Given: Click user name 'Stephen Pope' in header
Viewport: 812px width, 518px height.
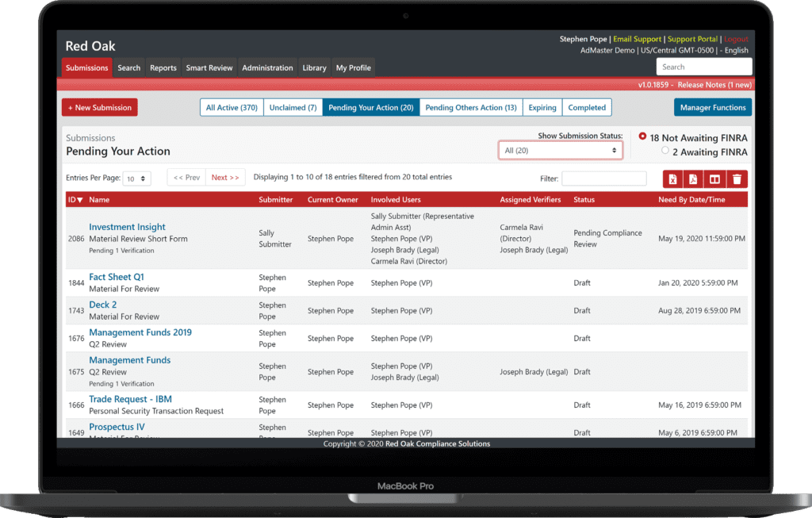Looking at the screenshot, I should [x=583, y=40].
